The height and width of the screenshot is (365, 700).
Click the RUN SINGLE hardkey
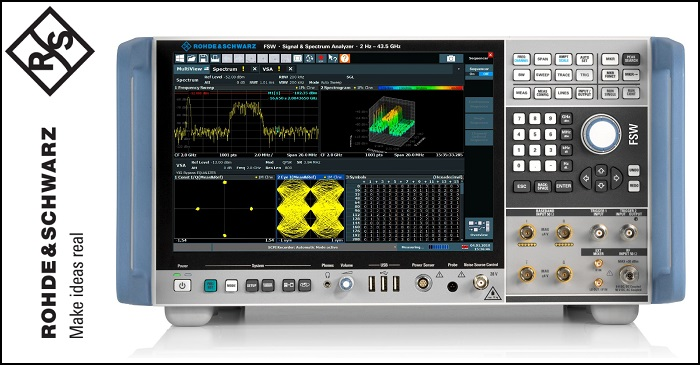coord(610,93)
